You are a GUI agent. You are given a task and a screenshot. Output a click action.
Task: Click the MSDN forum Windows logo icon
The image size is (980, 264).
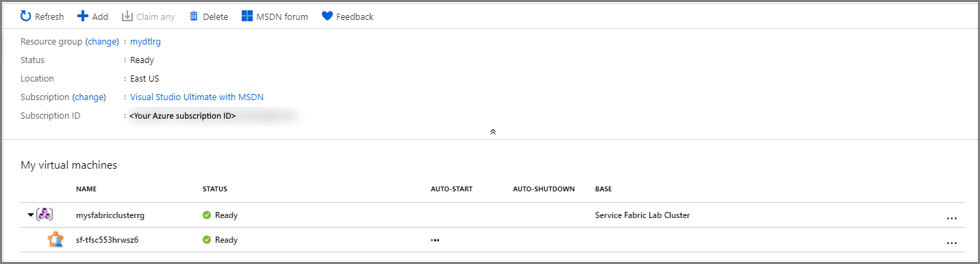pyautogui.click(x=247, y=16)
